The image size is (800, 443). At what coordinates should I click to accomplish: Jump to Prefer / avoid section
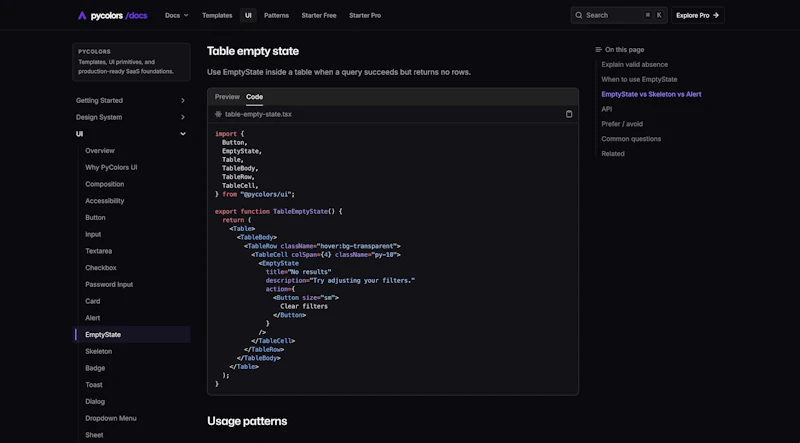(622, 124)
